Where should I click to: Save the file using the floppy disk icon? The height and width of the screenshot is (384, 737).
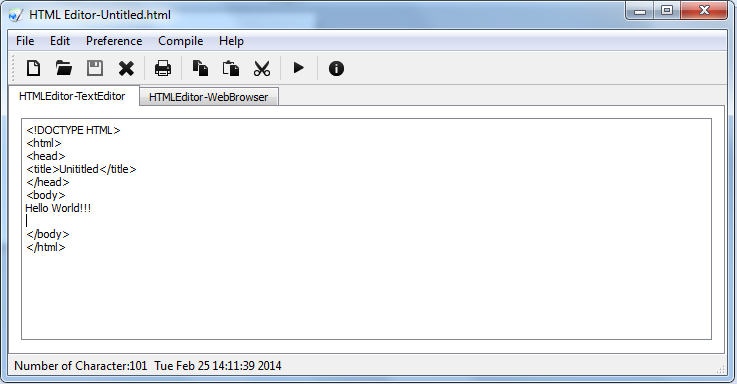click(95, 68)
